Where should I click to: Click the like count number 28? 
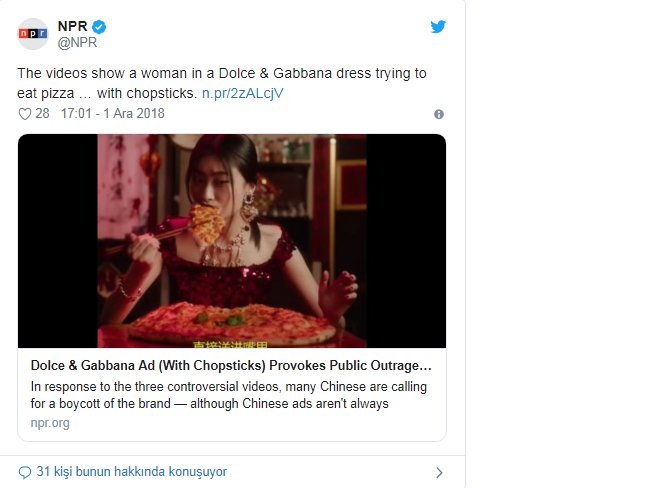[x=42, y=114]
